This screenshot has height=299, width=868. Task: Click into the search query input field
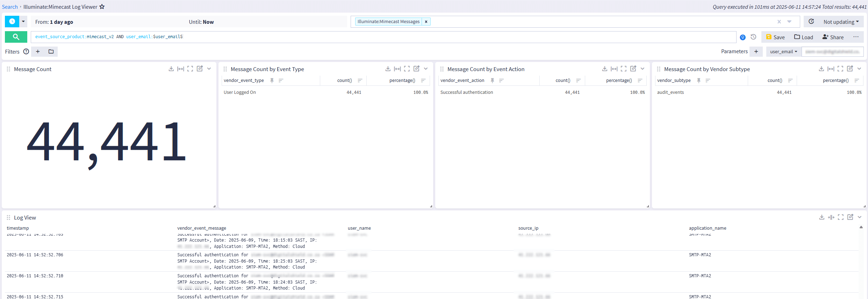(x=419, y=37)
